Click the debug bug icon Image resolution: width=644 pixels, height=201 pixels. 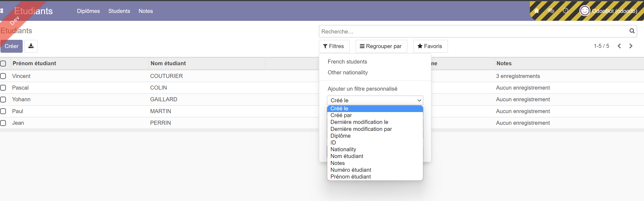[536, 11]
